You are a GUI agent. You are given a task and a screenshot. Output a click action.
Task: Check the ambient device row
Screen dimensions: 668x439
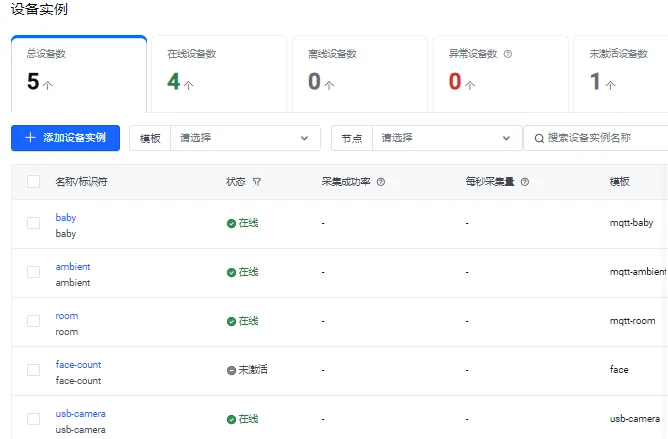(x=33, y=272)
